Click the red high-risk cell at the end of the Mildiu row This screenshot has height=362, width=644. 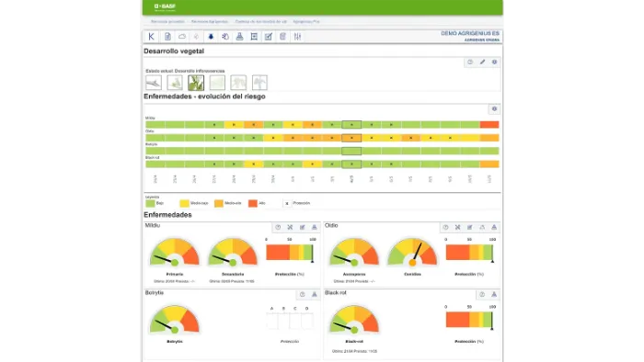coord(489,125)
